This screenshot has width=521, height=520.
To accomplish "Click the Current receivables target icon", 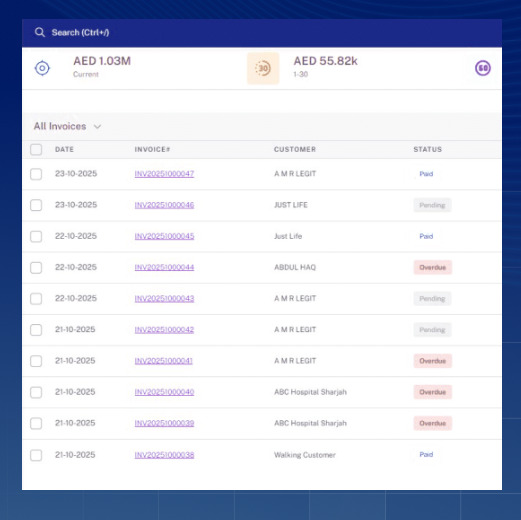I will [42, 68].
